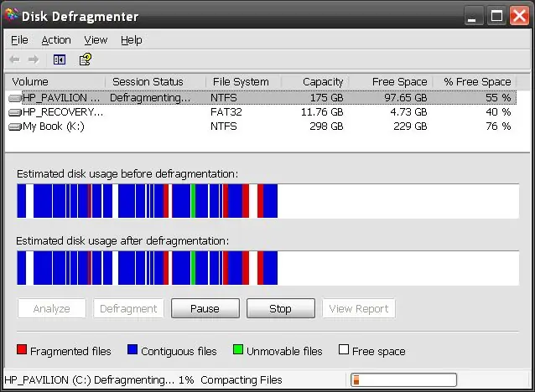535x392 pixels.
Task: Sort by the Capacity column header
Action: click(x=315, y=82)
